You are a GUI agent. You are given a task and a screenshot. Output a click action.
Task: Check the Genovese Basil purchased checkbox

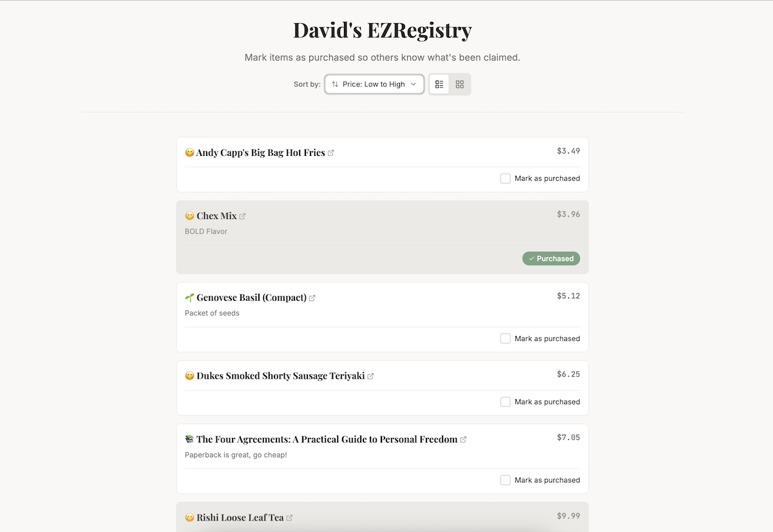505,338
